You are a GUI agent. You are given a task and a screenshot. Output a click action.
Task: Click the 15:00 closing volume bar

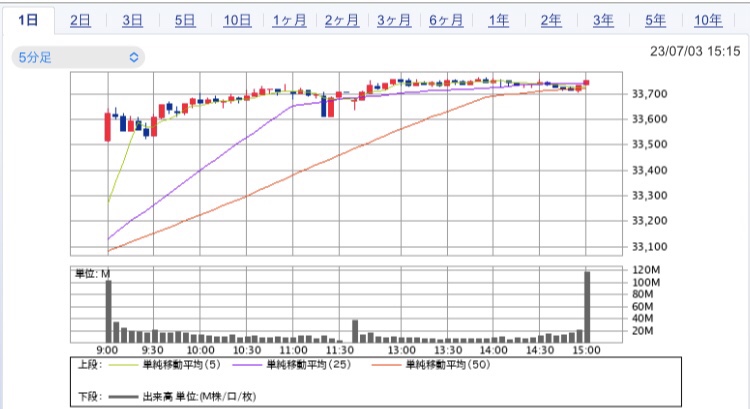point(587,307)
